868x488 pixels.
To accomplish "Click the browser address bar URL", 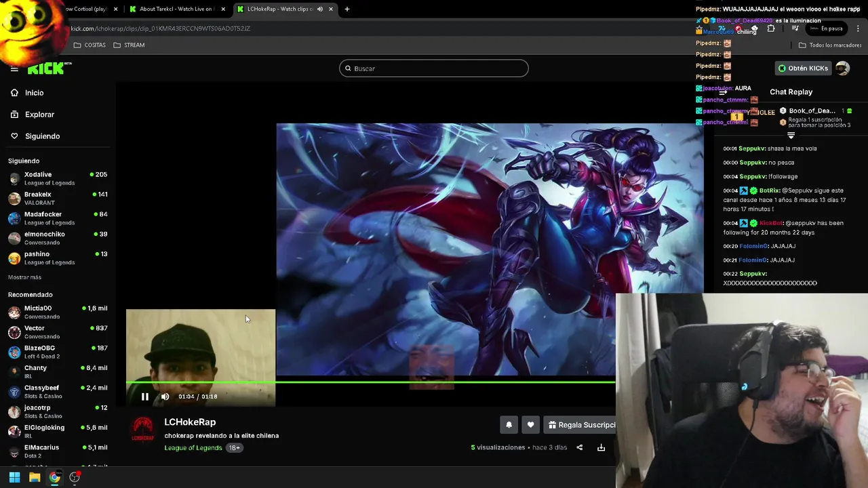I will [x=161, y=28].
